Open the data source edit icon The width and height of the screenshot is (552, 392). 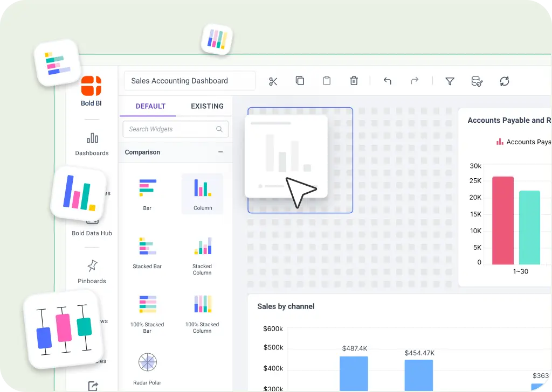tap(477, 81)
